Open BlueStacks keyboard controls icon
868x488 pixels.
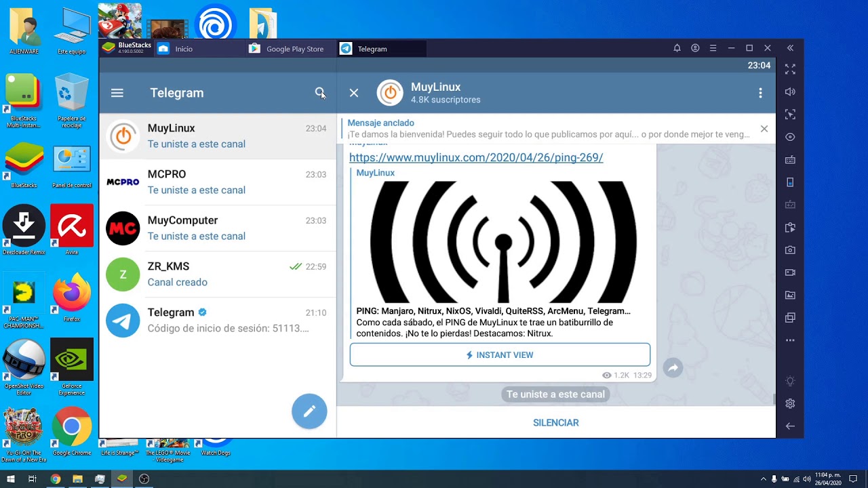(790, 160)
